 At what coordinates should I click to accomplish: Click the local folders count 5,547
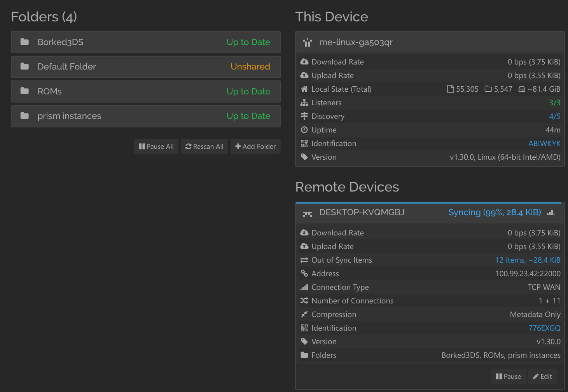coord(503,89)
